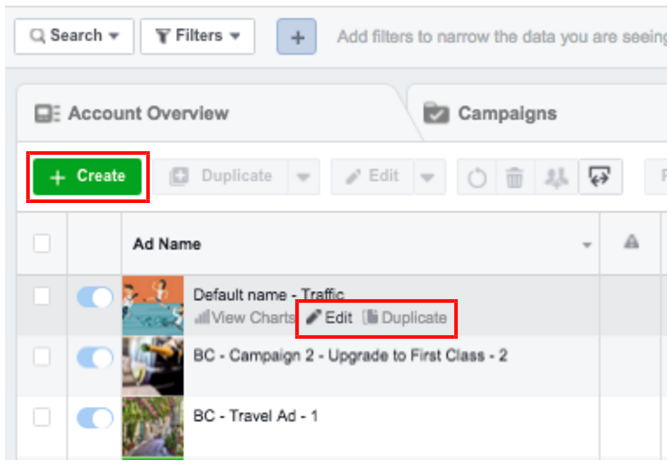Image resolution: width=669 pixels, height=465 pixels.
Task: Click the green Create button
Action: pos(87,176)
